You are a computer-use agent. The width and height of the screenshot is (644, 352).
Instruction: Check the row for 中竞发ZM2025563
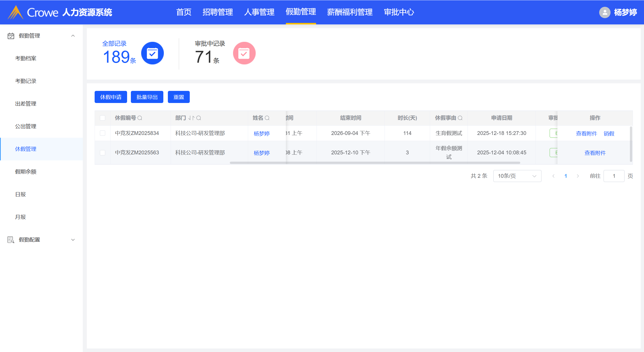[102, 153]
